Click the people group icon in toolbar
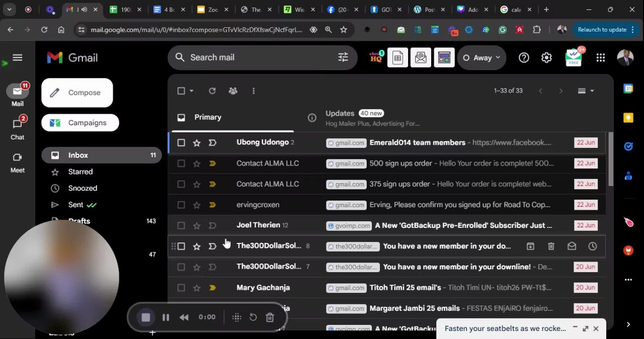 coord(233,91)
